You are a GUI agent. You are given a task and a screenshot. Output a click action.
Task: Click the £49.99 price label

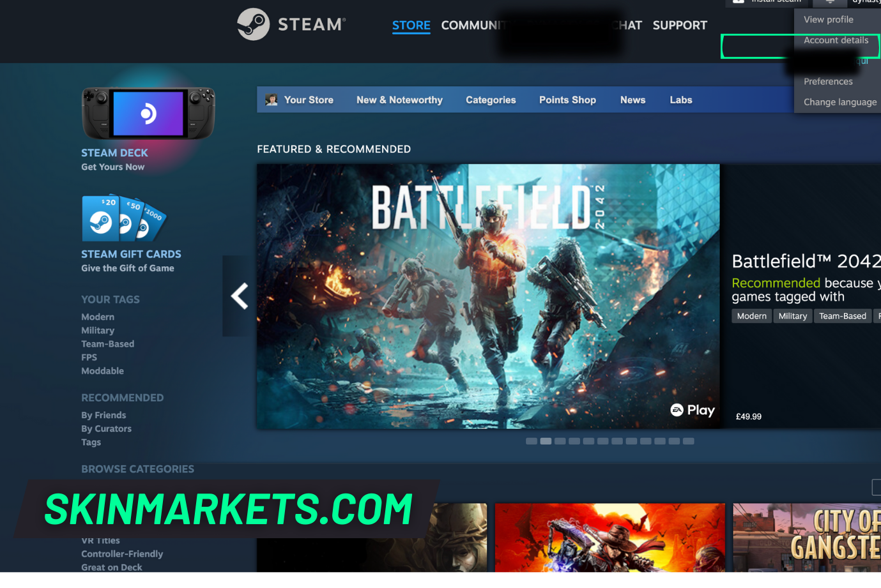(748, 417)
